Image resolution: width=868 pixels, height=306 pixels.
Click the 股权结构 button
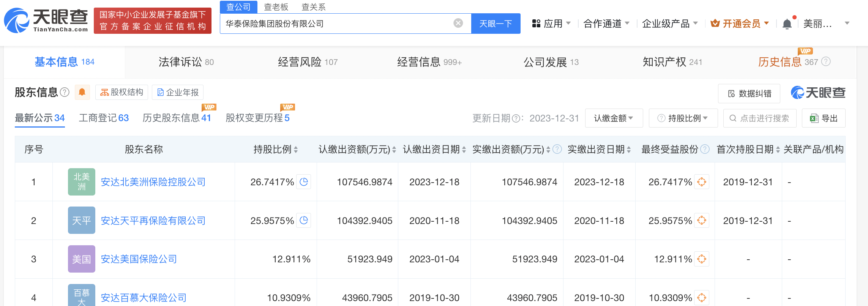122,92
